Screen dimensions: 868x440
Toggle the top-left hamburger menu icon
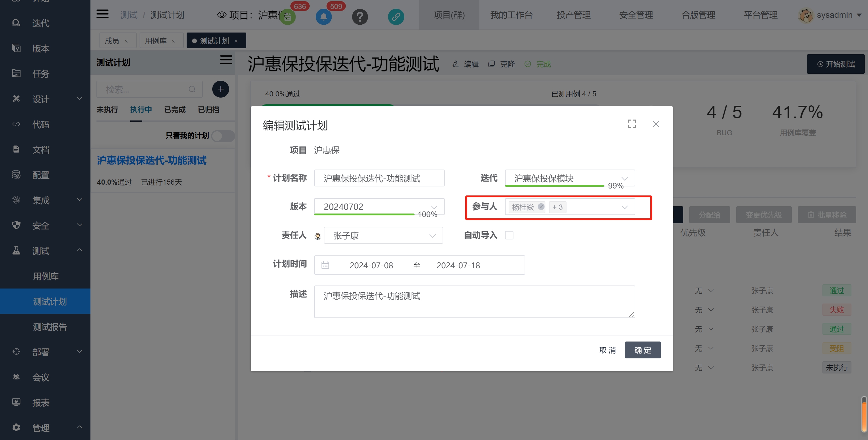[103, 14]
